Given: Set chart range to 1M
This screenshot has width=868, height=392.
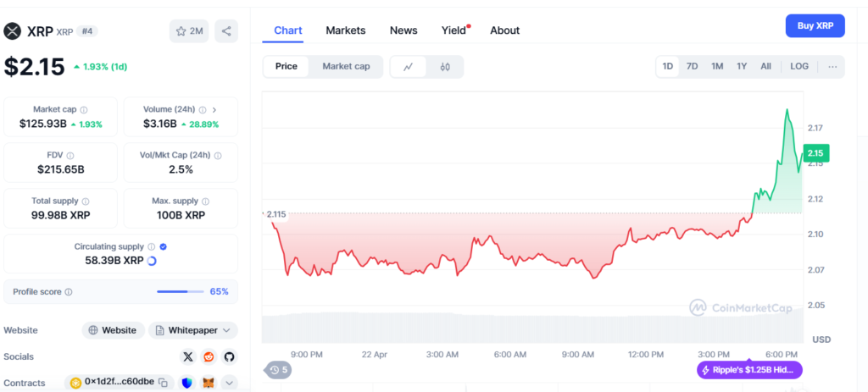Looking at the screenshot, I should 717,66.
